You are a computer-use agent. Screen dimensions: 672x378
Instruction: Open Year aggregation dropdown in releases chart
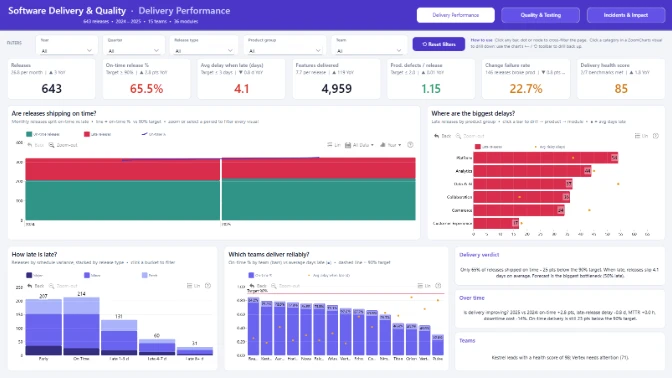(x=390, y=145)
